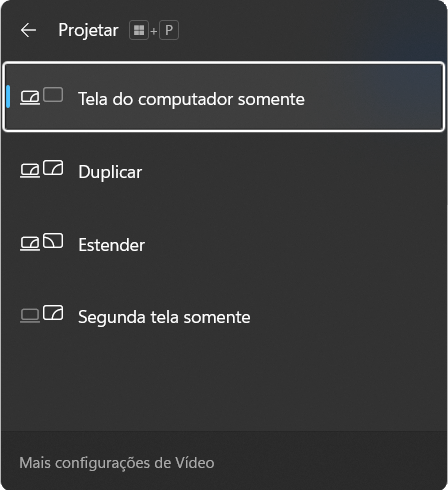Click the laptop icon beside Tela do computador somente

(30, 98)
